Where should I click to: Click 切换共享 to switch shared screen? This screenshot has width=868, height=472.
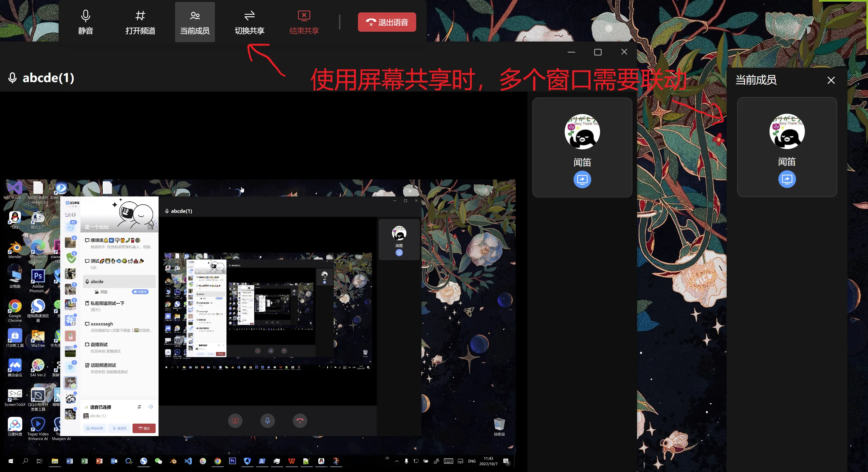pos(249,22)
